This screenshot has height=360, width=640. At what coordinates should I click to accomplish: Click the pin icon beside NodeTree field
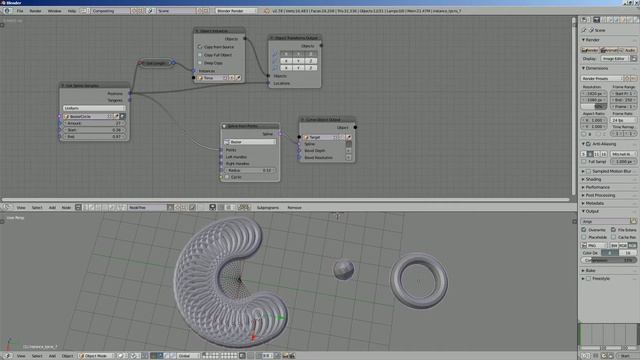tap(192, 208)
